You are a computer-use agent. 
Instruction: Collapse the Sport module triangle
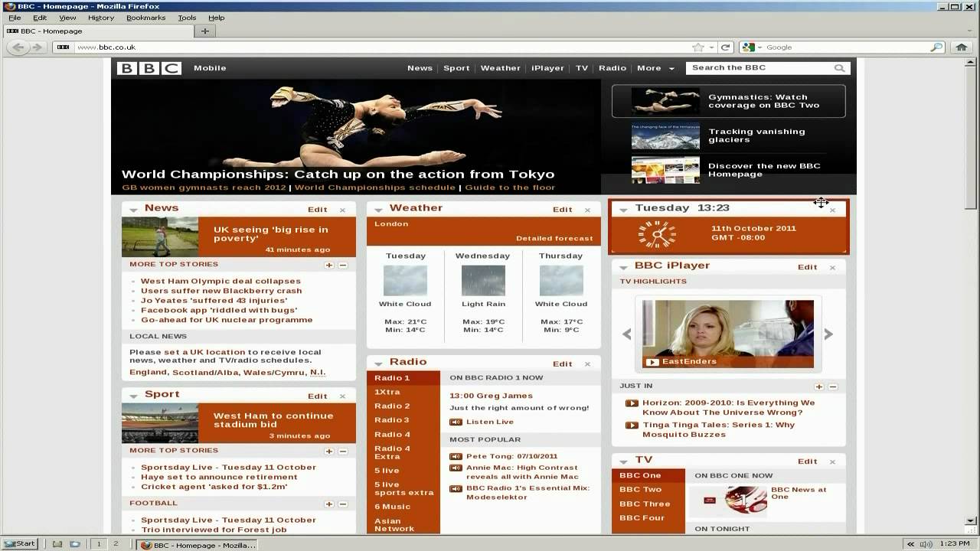tap(133, 396)
